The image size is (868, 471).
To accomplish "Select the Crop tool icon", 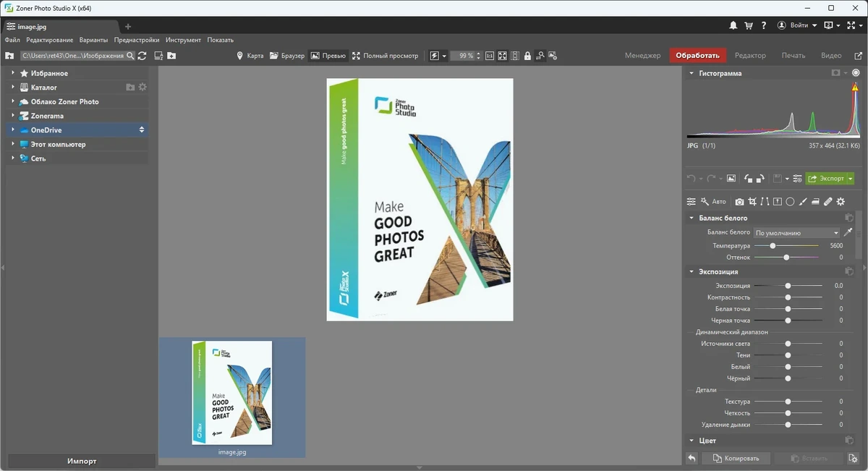I will coord(752,202).
